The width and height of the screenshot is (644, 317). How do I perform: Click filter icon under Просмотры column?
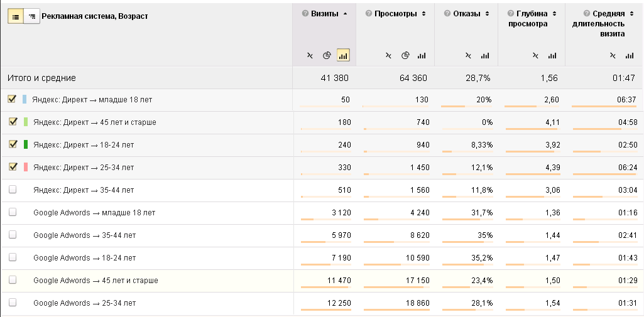(x=389, y=55)
